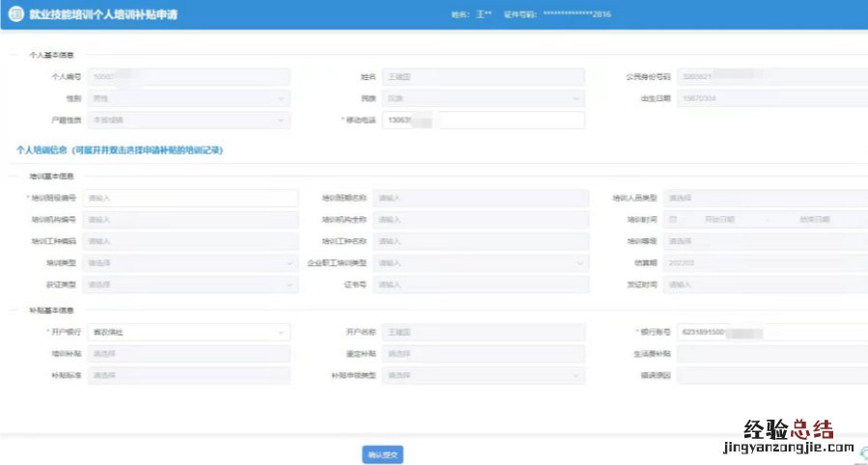Expand the 补贴申领类型 dropdown
The image size is (868, 465).
click(x=484, y=375)
